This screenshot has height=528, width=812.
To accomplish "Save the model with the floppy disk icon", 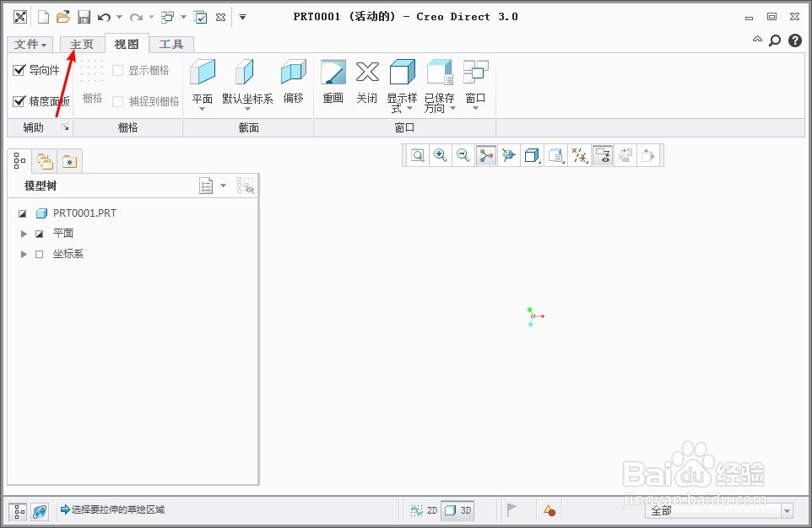I will tap(84, 17).
